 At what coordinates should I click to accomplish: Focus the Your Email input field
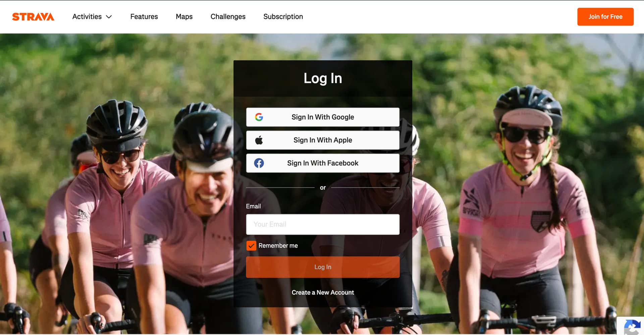point(322,224)
